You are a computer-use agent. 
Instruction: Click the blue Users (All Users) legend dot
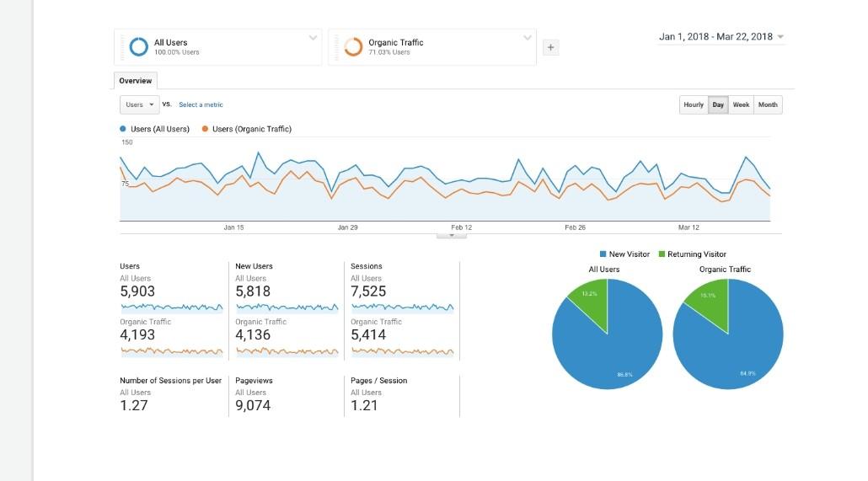pyautogui.click(x=123, y=129)
